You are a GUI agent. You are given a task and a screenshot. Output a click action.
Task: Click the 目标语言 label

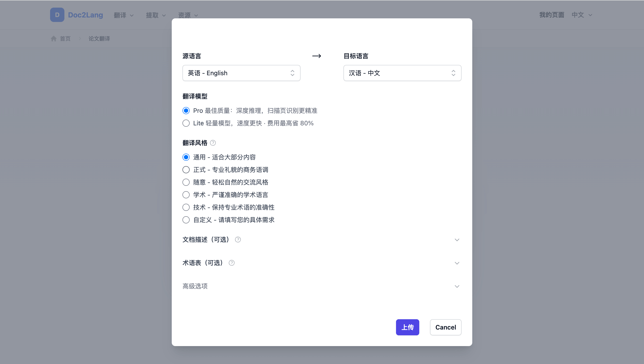[356, 56]
